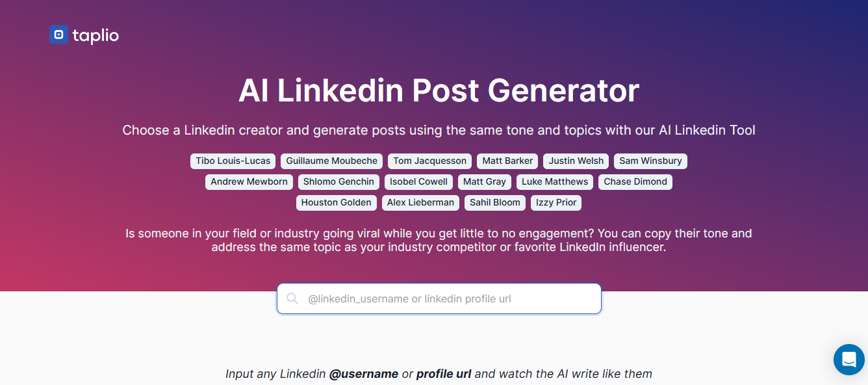Click the Matt Gray chip
Viewport: 868px width, 385px height.
(x=485, y=181)
